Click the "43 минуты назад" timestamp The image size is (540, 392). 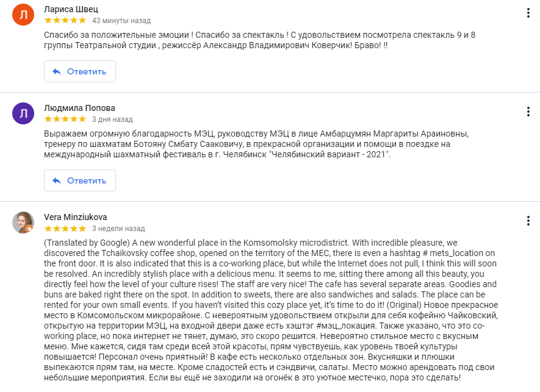(x=121, y=21)
